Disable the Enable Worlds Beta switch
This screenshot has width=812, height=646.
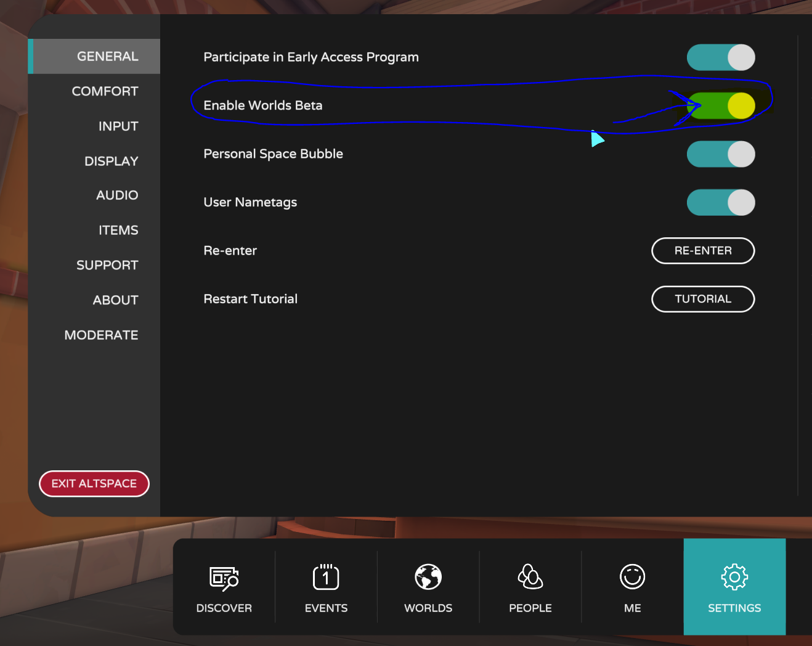[x=721, y=106]
